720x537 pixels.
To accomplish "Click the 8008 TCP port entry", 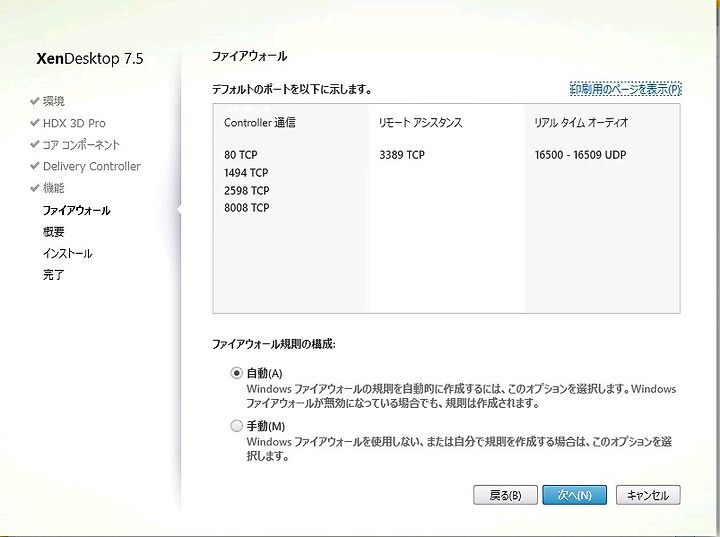I will click(x=247, y=208).
